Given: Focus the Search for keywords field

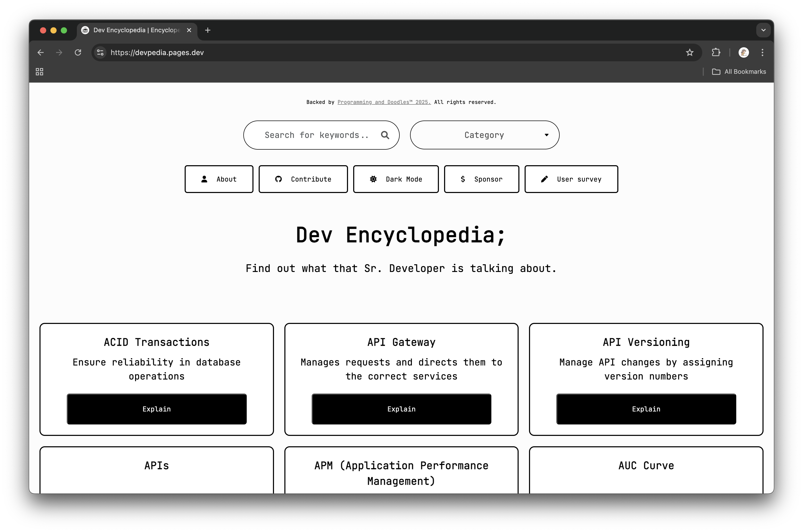Looking at the screenshot, I should (x=321, y=135).
